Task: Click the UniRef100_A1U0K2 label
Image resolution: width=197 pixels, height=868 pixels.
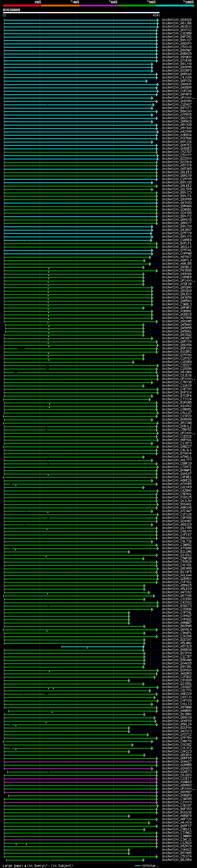Action: 176,406
